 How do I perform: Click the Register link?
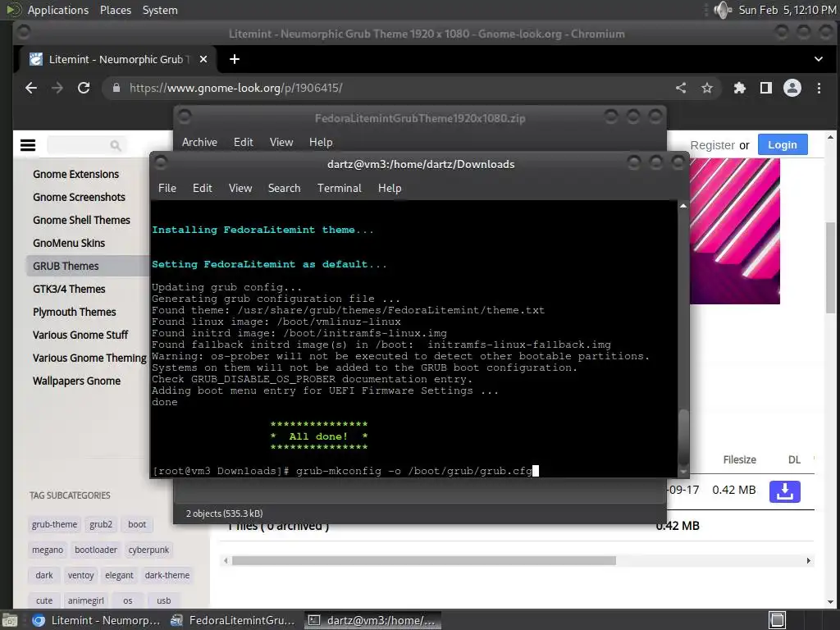(x=713, y=145)
